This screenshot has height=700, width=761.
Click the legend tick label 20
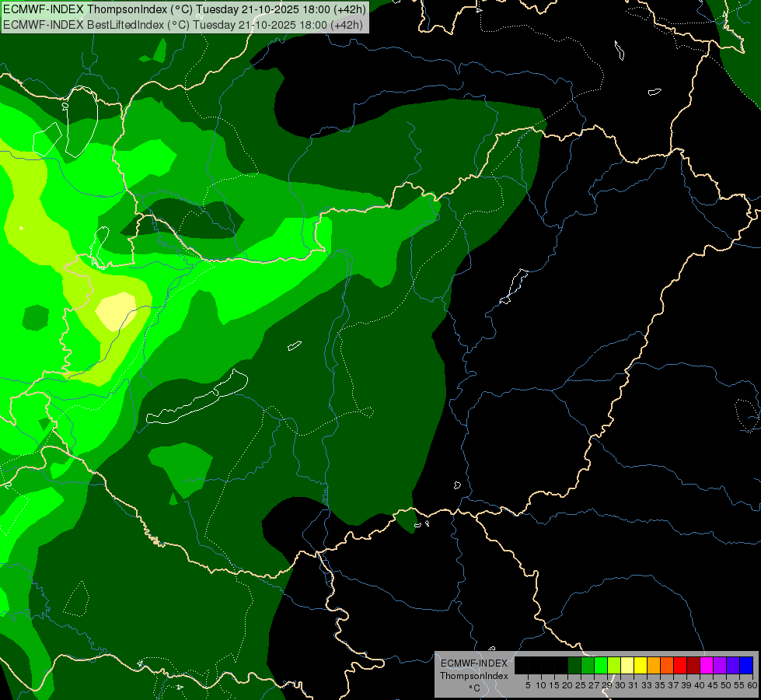[x=567, y=685]
